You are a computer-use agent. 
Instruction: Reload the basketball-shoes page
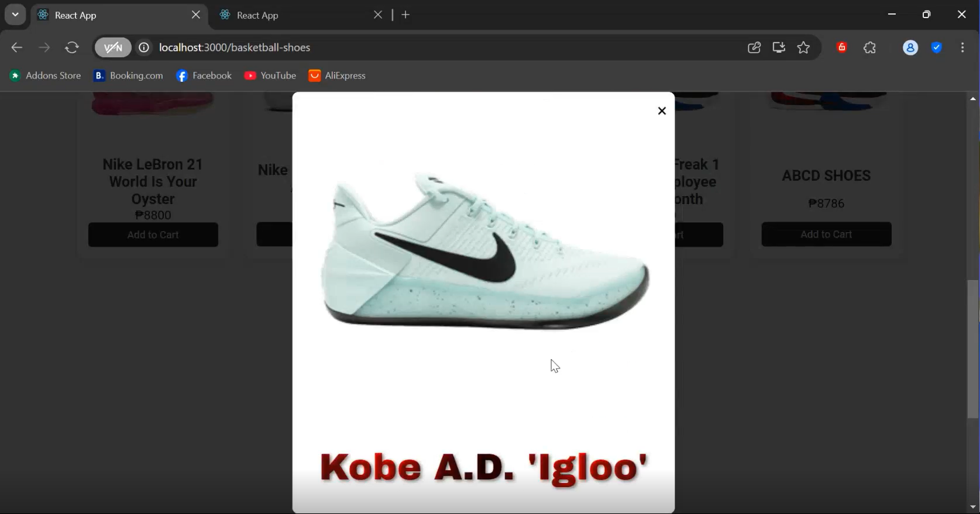72,47
